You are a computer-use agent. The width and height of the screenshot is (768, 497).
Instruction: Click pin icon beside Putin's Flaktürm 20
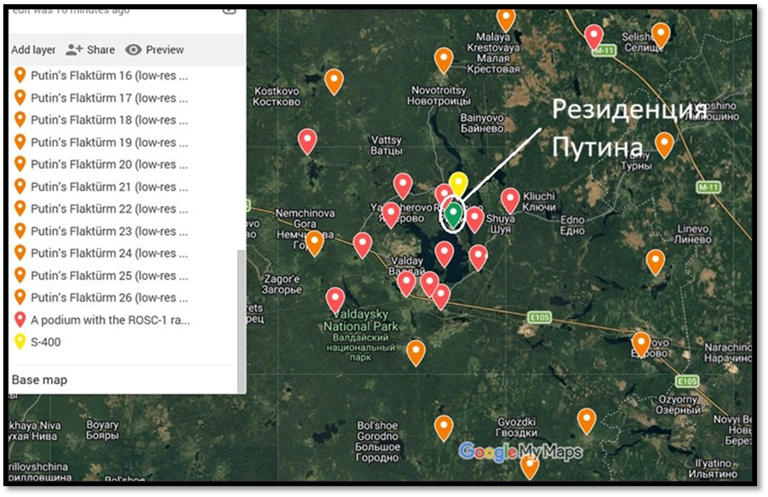tap(20, 164)
